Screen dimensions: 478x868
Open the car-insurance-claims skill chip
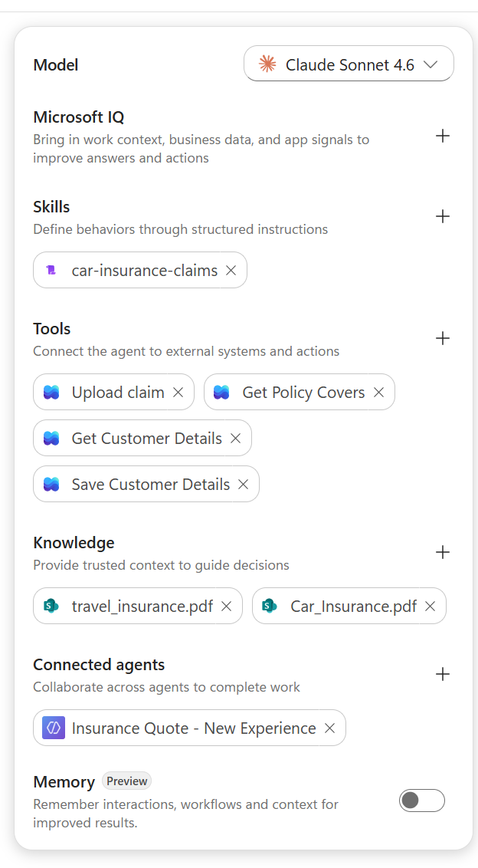(x=140, y=270)
